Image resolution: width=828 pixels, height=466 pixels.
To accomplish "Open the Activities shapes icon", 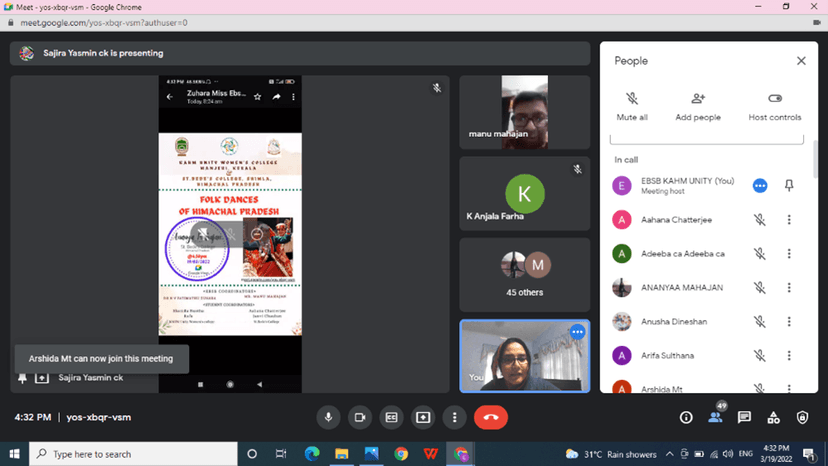I will click(x=773, y=417).
